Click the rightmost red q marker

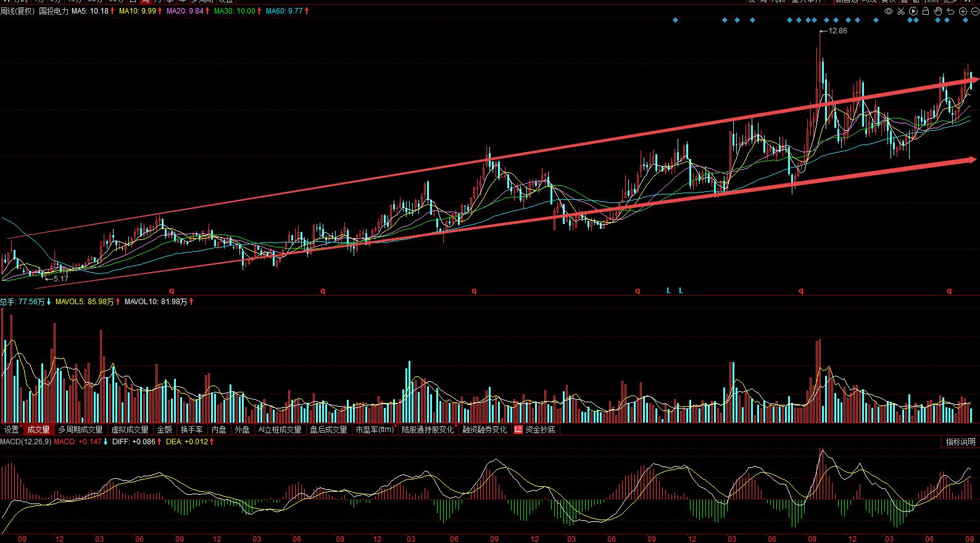point(949,290)
